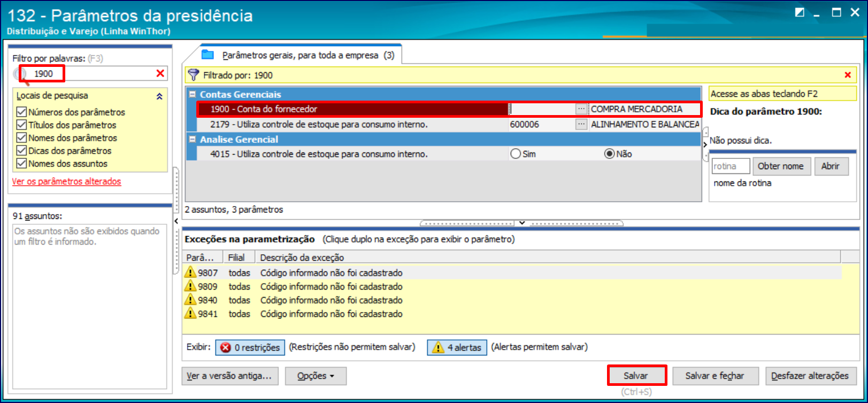Click 'Desfazer alterações'
Viewport: 868px width, 403px height.
click(811, 376)
